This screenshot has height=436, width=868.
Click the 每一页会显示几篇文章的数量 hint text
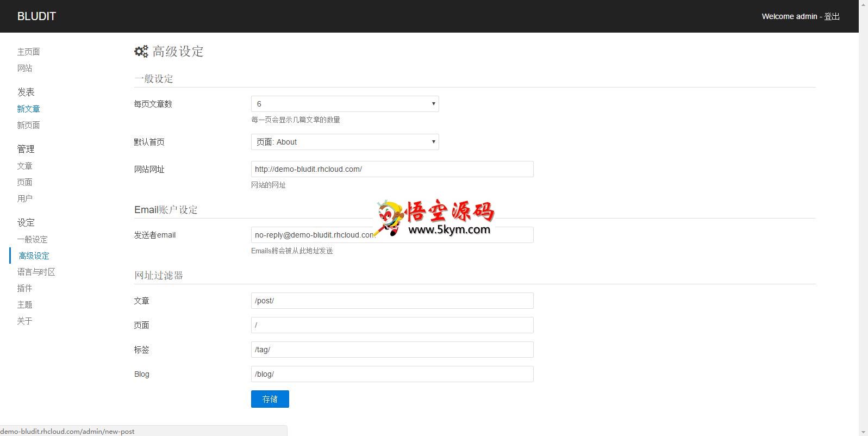pyautogui.click(x=296, y=120)
